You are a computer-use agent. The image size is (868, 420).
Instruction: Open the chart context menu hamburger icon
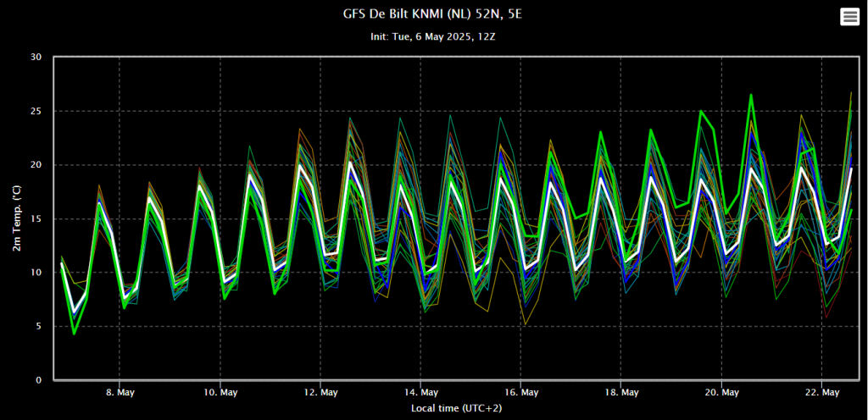click(849, 17)
